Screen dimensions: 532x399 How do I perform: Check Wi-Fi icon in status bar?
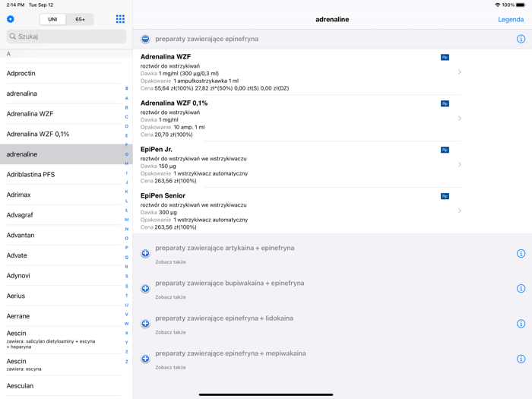(497, 5)
